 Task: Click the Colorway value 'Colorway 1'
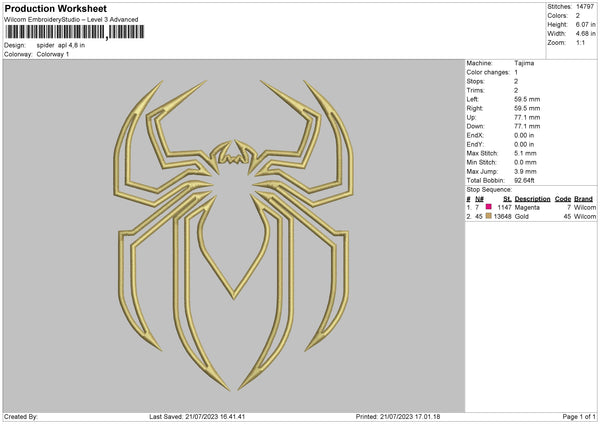tap(53, 54)
